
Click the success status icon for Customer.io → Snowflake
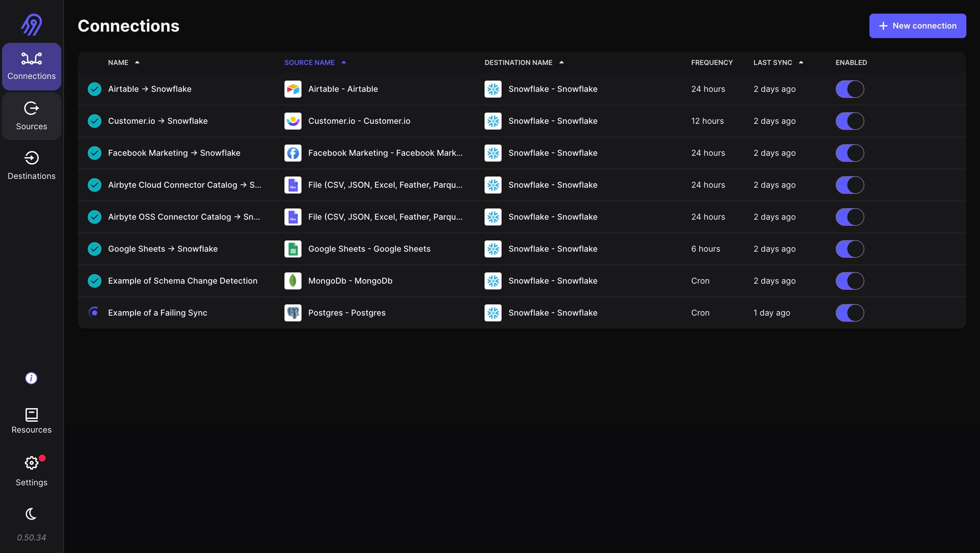point(94,121)
